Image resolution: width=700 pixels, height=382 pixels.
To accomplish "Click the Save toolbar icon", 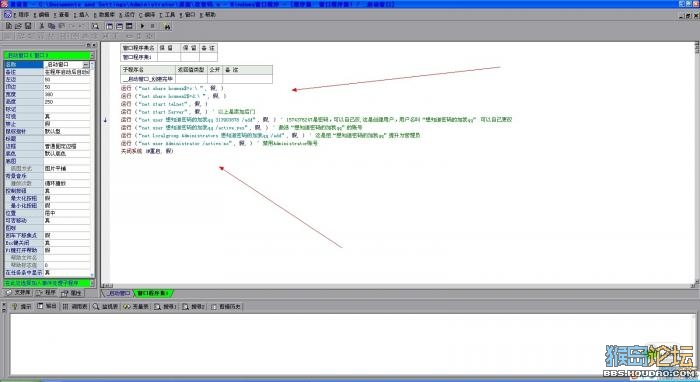I will pyautogui.click(x=28, y=26).
